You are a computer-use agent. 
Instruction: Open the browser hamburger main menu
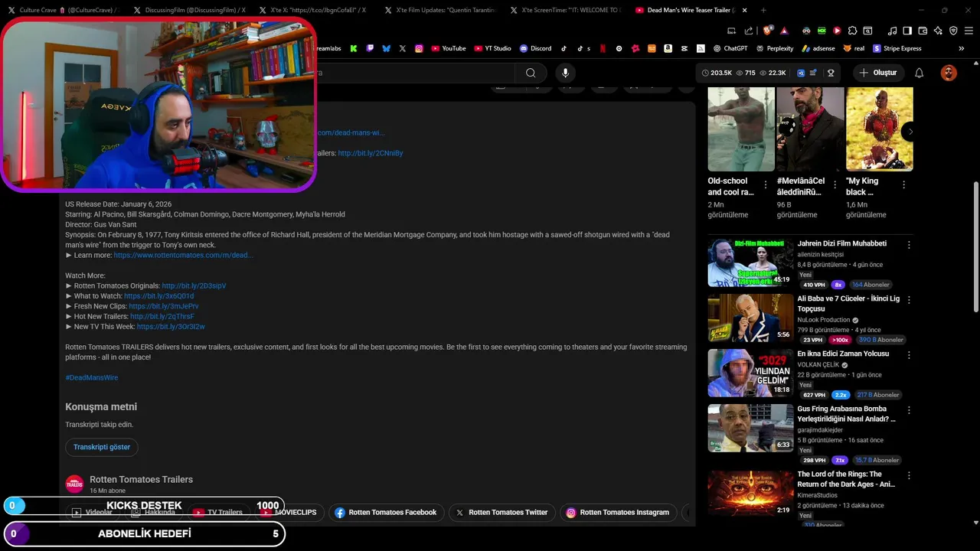click(x=969, y=31)
